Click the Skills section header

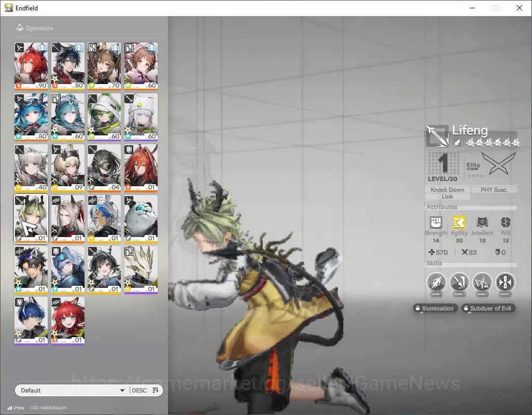434,264
